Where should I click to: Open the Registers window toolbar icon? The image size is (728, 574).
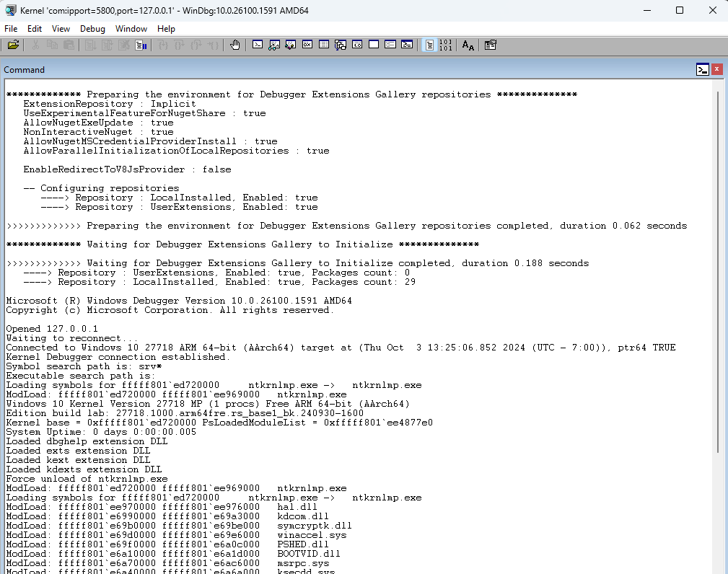click(x=307, y=45)
